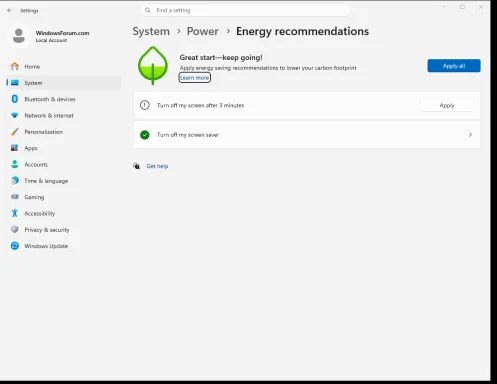Open the Learn more link
The width and height of the screenshot is (497, 384).
tap(195, 78)
